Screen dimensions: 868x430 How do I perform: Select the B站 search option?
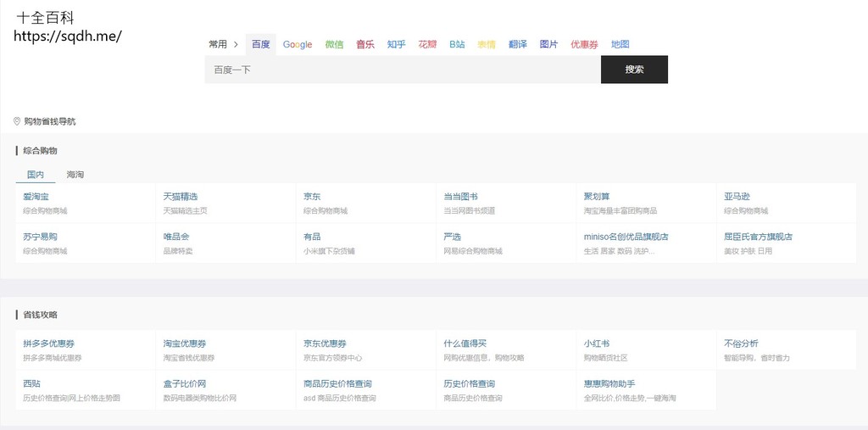point(457,45)
